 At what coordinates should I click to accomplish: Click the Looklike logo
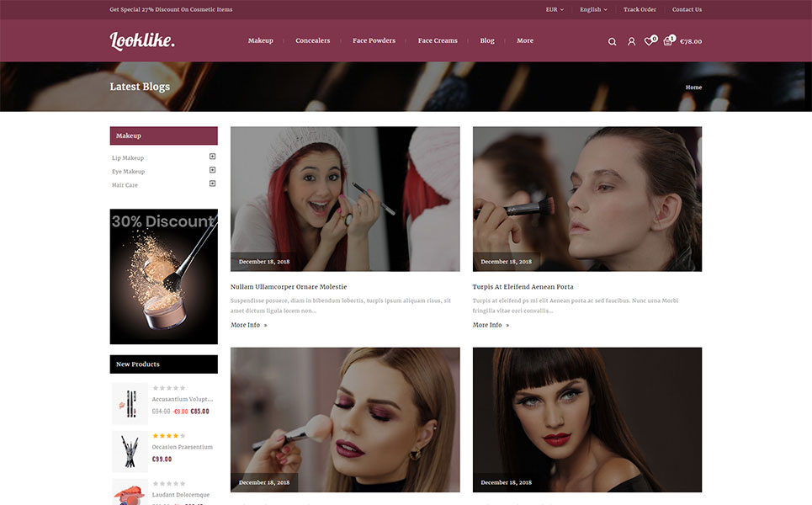click(142, 40)
